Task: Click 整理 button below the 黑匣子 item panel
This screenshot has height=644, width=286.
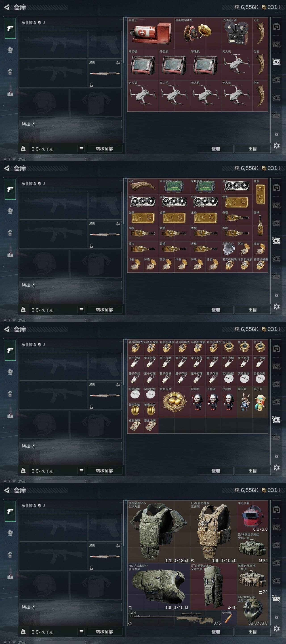Action: [216, 149]
